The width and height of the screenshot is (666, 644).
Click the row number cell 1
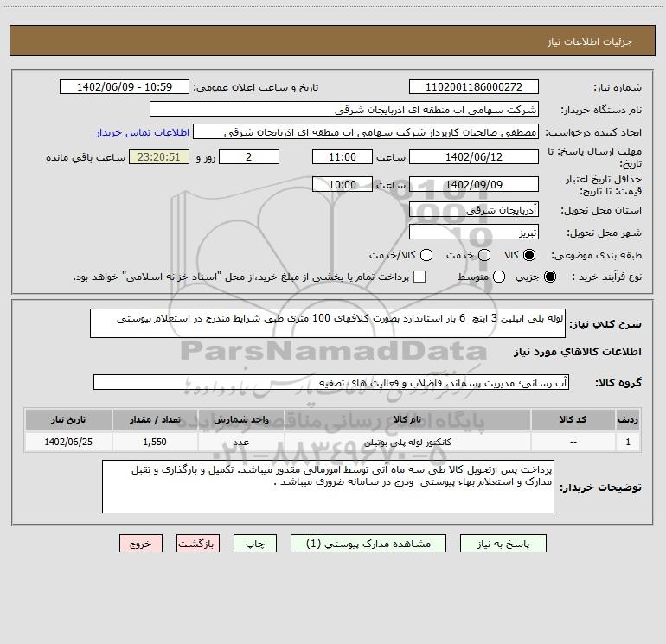(628, 442)
